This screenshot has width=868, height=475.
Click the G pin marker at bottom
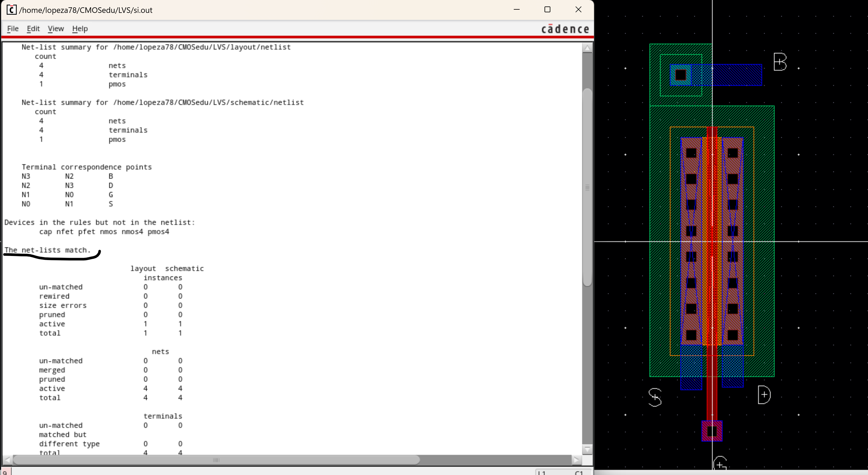coord(720,464)
